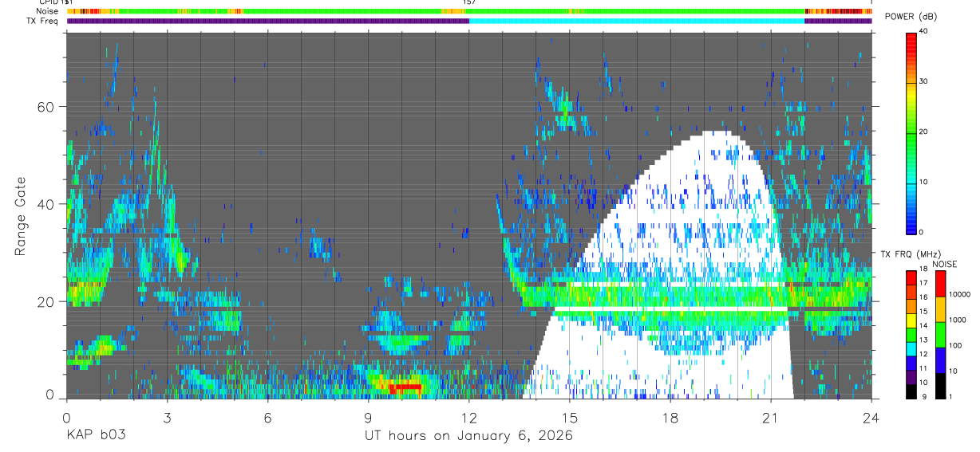Click the 157 CPID marker at top
Screen dimensions: 980x452
[x=469, y=2]
